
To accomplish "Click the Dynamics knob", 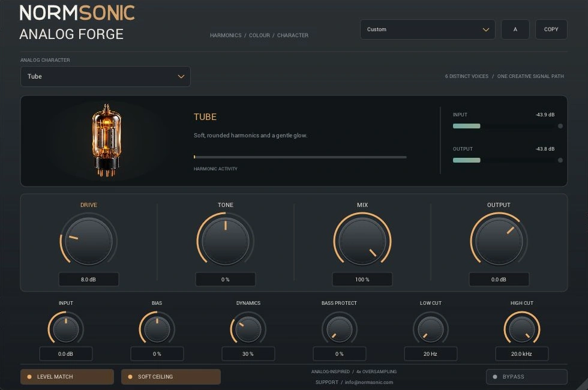I will coord(248,329).
